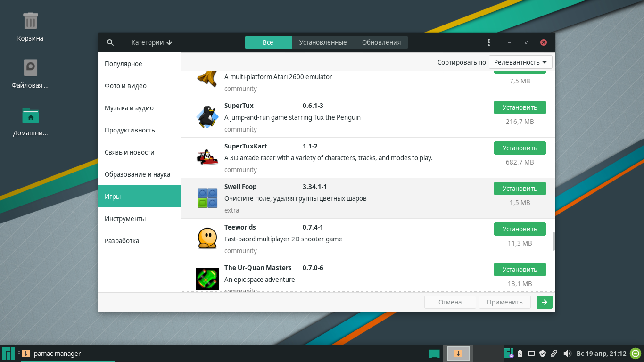Click the green arrow details button
This screenshot has width=644, height=362.
545,302
